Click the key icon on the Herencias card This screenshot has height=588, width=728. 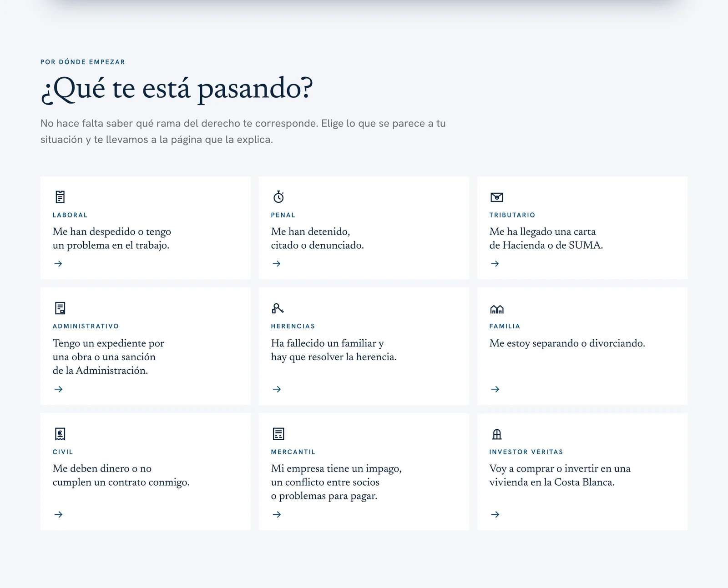coord(278,308)
